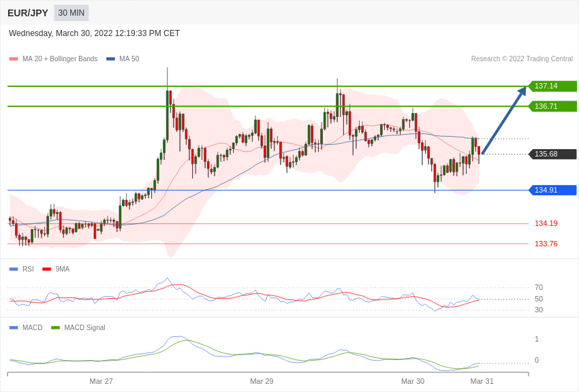Click the RSI 70 axis value
The width and height of the screenshot is (579, 392).
pyautogui.click(x=539, y=287)
